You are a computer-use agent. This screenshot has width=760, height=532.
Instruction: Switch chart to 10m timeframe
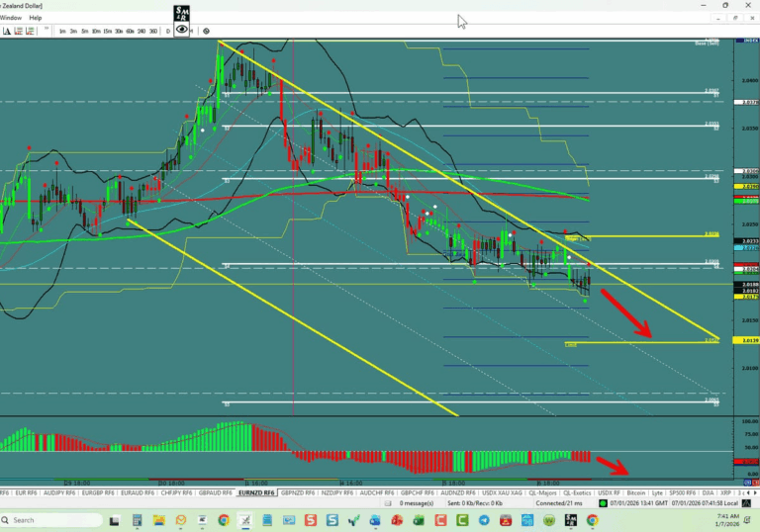[x=96, y=31]
